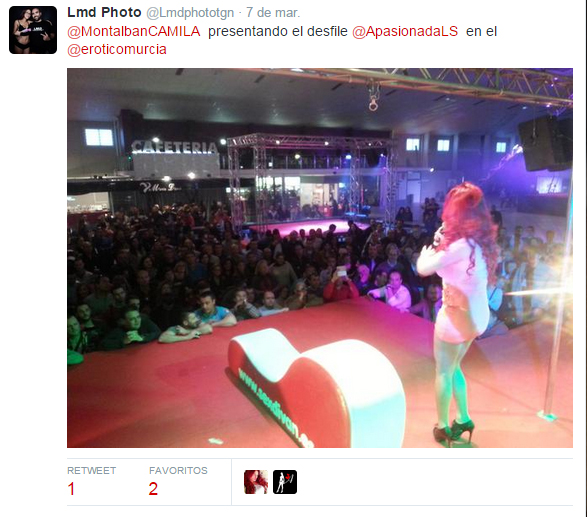Show the retweet count of 1
Screen dimensions: 587x517
(x=71, y=489)
